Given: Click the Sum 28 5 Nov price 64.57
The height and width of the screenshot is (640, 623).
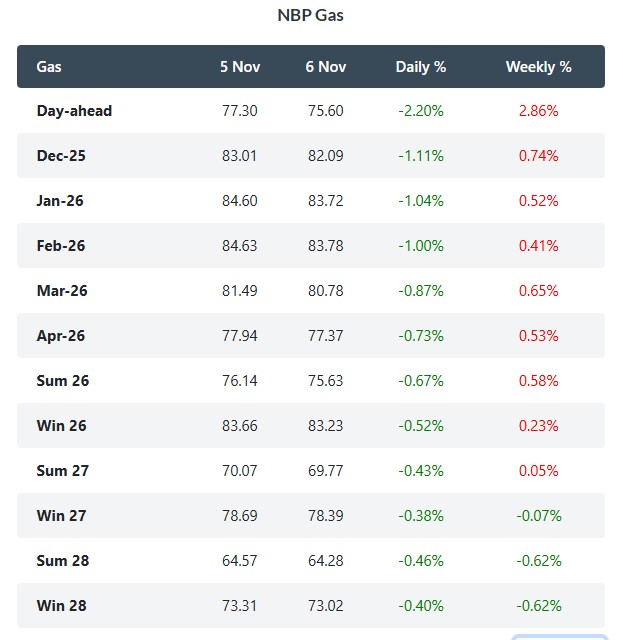Looking at the screenshot, I should coord(240,561).
